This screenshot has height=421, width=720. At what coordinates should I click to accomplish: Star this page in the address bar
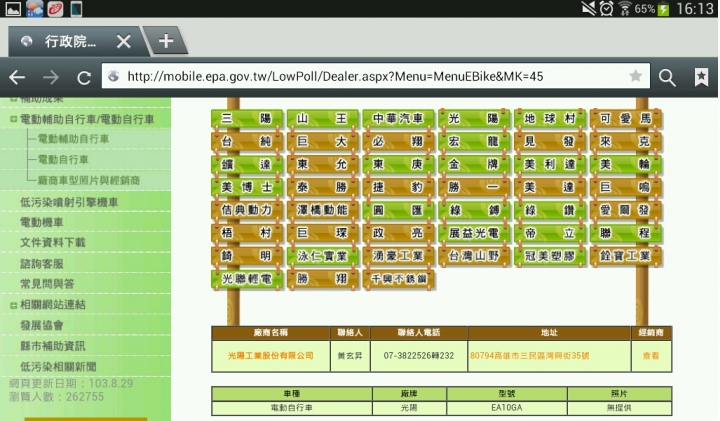[x=636, y=76]
